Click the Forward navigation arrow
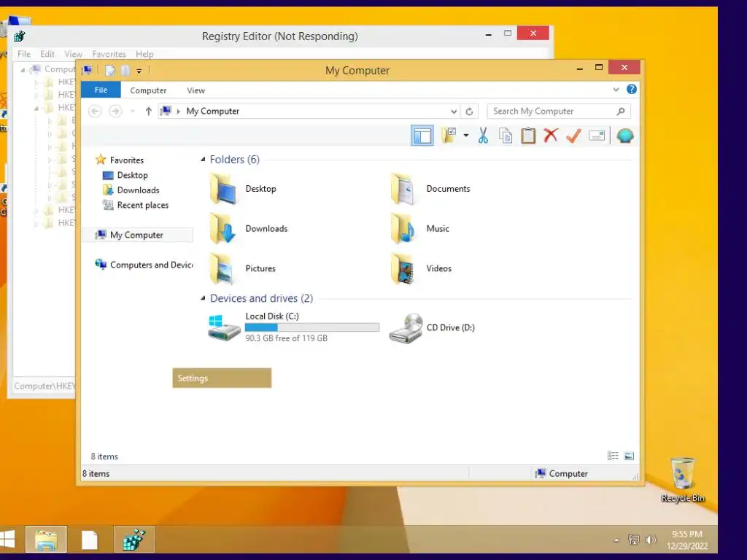Screen dimensions: 747x560 115,112
